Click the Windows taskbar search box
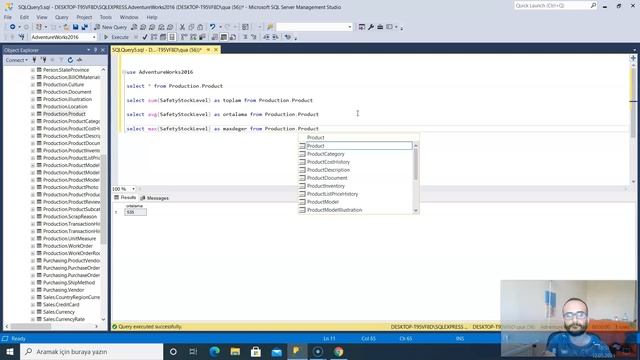The height and width of the screenshot is (360, 640). [91, 351]
